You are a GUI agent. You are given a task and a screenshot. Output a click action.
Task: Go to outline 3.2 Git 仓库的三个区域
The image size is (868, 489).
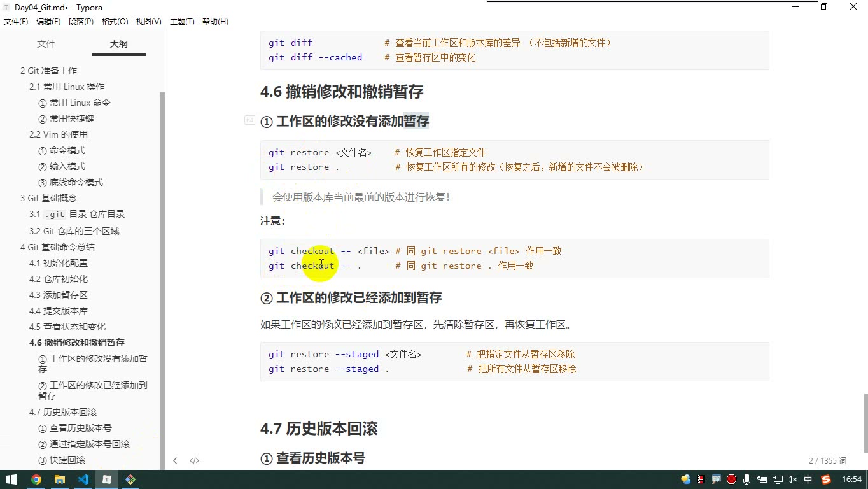click(x=74, y=231)
